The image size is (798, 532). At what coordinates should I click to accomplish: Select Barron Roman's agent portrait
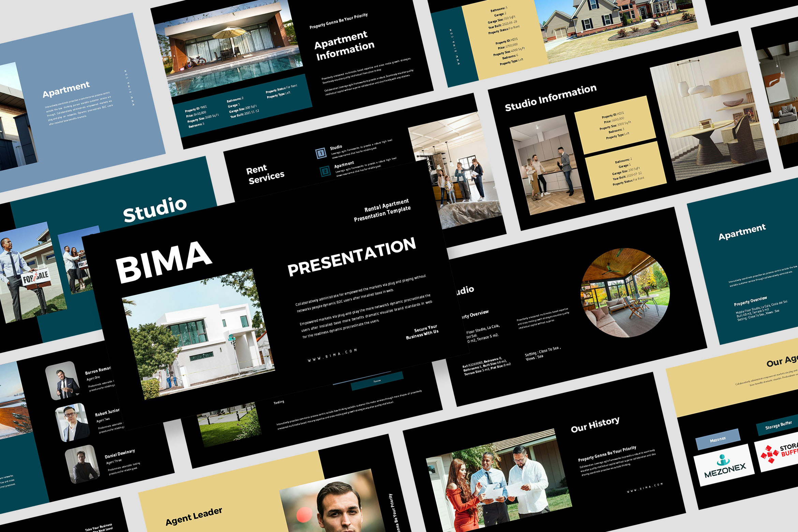point(63,381)
